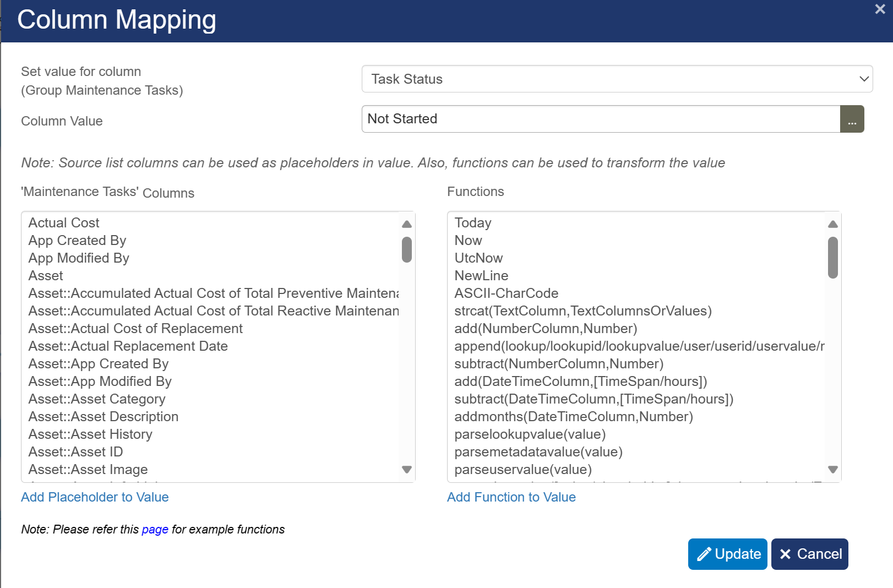The height and width of the screenshot is (588, 893).
Task: Click the Column Value input field
Action: pyautogui.click(x=601, y=119)
